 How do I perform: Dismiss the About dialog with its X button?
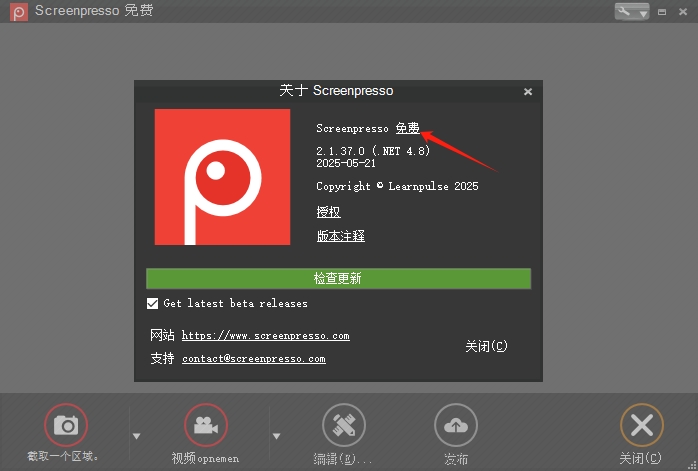(x=528, y=92)
